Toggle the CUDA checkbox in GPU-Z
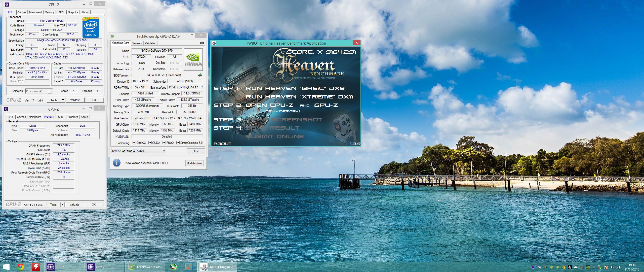Screen dimensions: 644x272 tap(150, 143)
